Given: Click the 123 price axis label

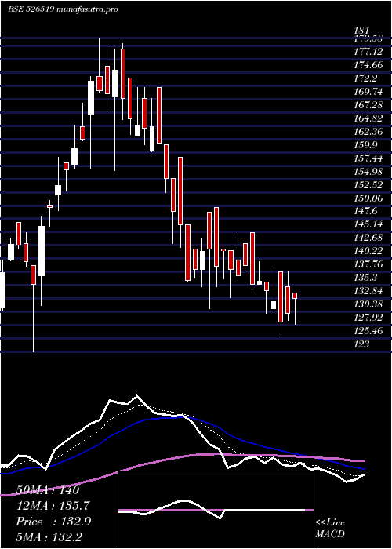Looking at the screenshot, I should [x=361, y=344].
